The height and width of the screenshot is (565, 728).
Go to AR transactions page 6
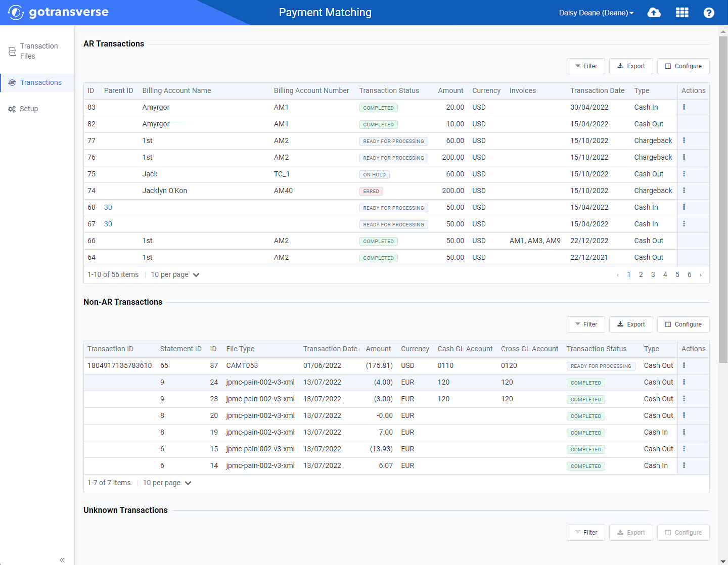pos(690,274)
